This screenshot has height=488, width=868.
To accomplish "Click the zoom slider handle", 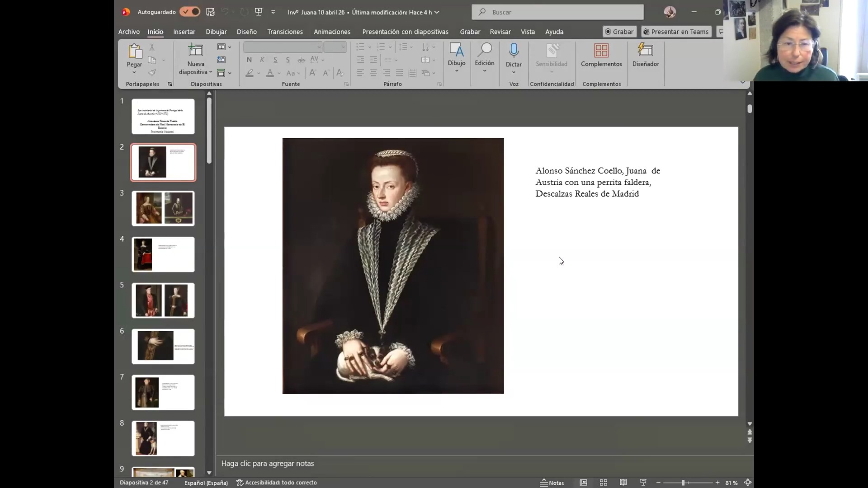I will (683, 483).
